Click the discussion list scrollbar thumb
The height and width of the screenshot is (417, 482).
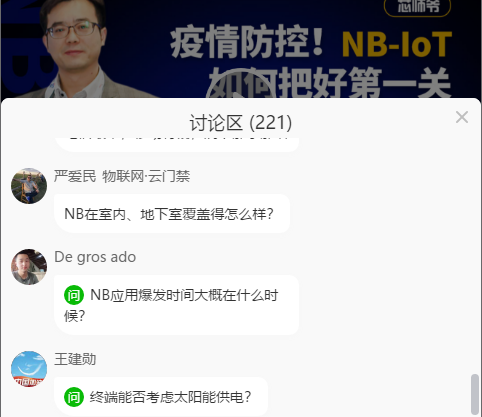474,394
